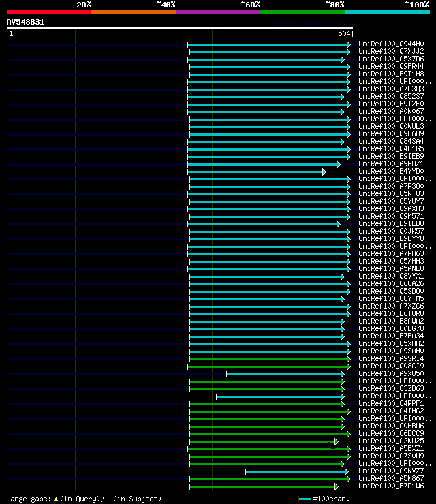
Task: Click the green ~80% identity color segment
Action: pyautogui.click(x=302, y=12)
